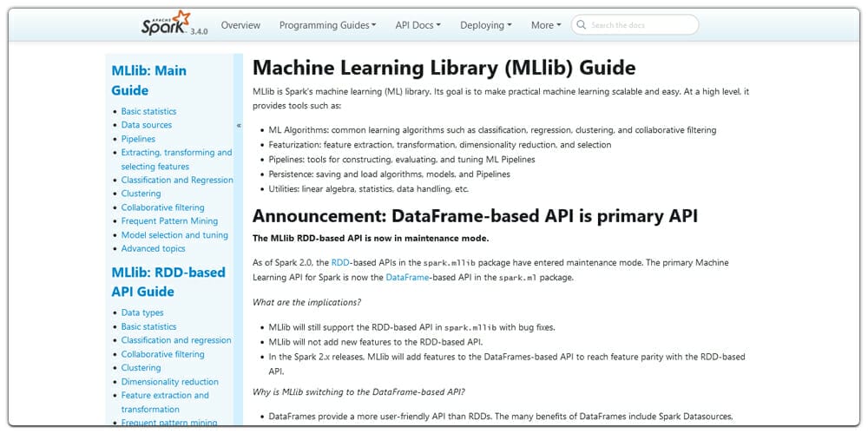The image size is (868, 434).
Task: Go to the Overview nav item
Action: [x=240, y=25]
